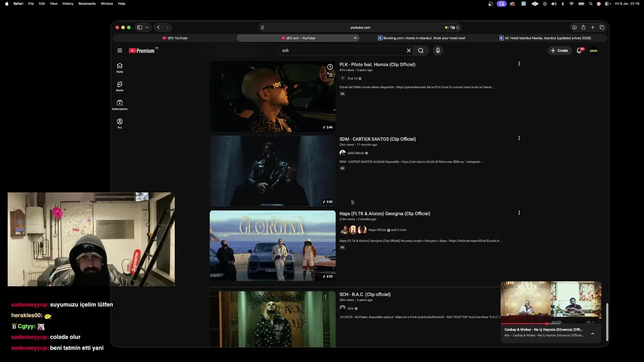644x362 pixels.
Task: Play the PLK Pilote video thumbnail
Action: click(x=273, y=97)
